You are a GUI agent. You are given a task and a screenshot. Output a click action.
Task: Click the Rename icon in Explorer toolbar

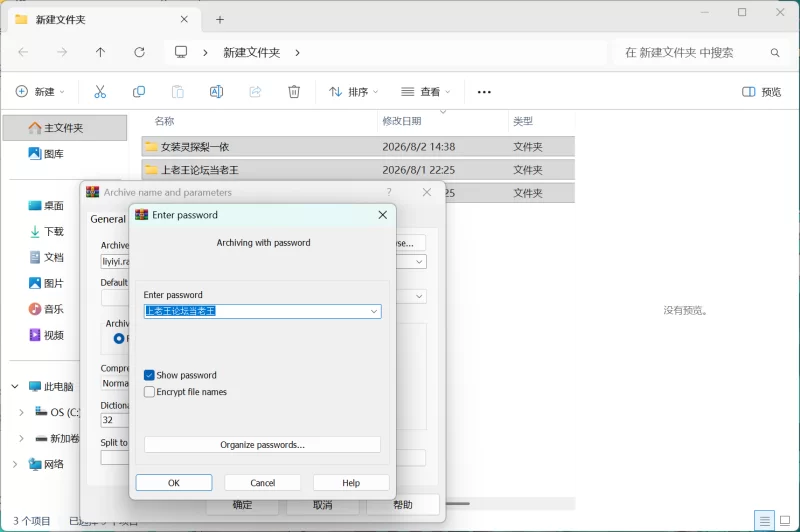click(216, 92)
